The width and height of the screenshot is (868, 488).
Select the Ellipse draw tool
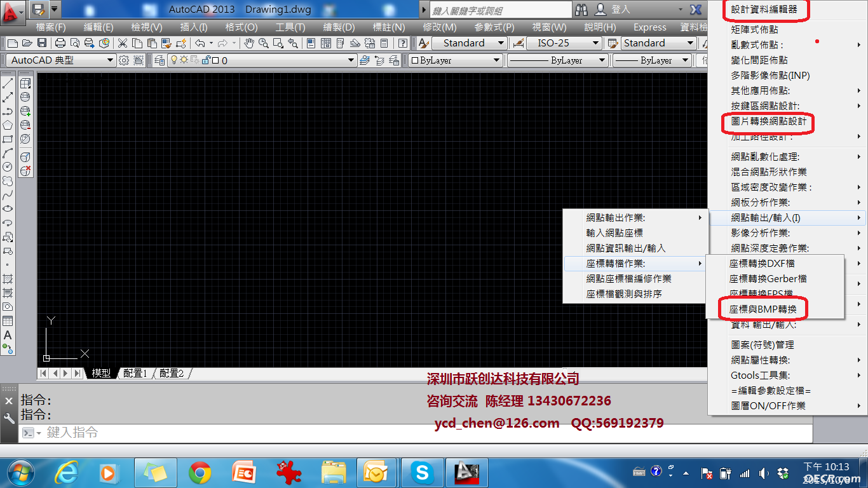[8, 209]
